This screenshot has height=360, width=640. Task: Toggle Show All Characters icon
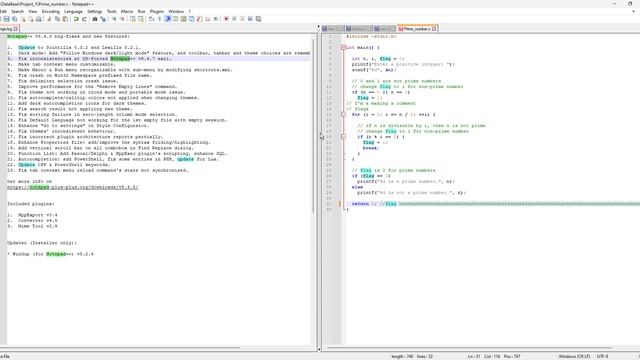tap(159, 19)
